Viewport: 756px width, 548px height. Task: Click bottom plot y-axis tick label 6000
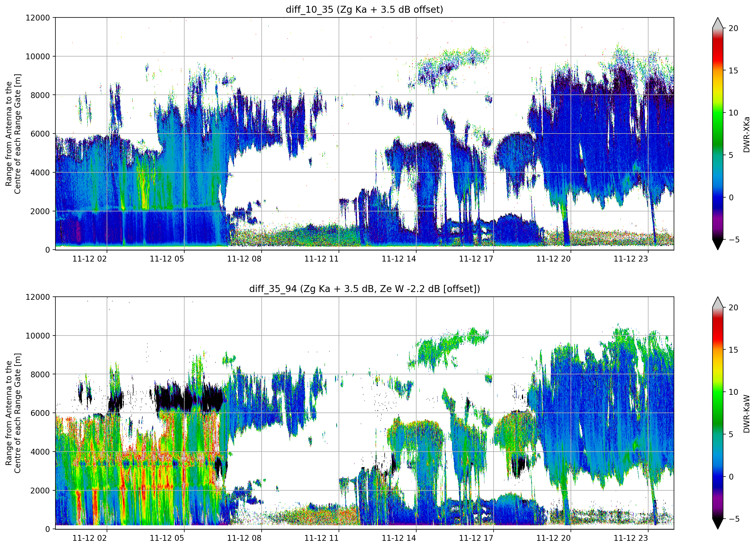click(x=40, y=413)
